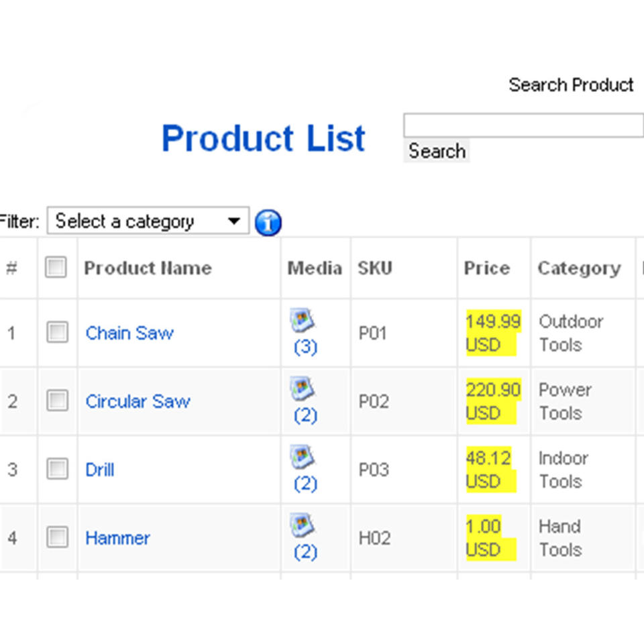Focus the Search Product text field
Image resolution: width=644 pixels, height=644 pixels.
(523, 125)
